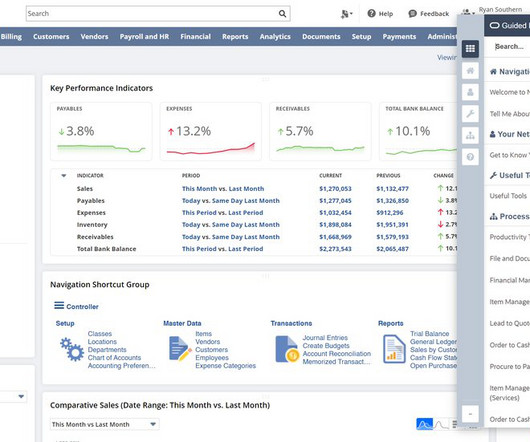Select the area chart view icon
The height and width of the screenshot is (442, 530).
point(424,424)
